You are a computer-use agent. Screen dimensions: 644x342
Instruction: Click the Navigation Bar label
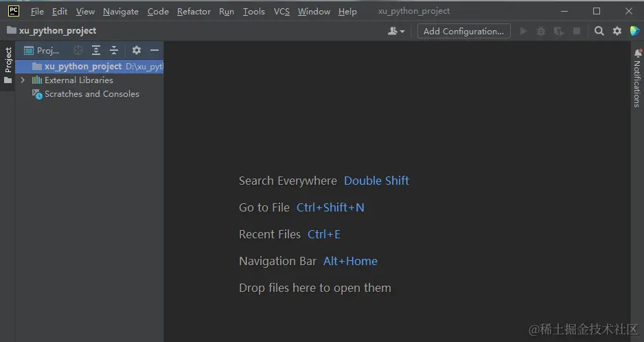tap(277, 261)
